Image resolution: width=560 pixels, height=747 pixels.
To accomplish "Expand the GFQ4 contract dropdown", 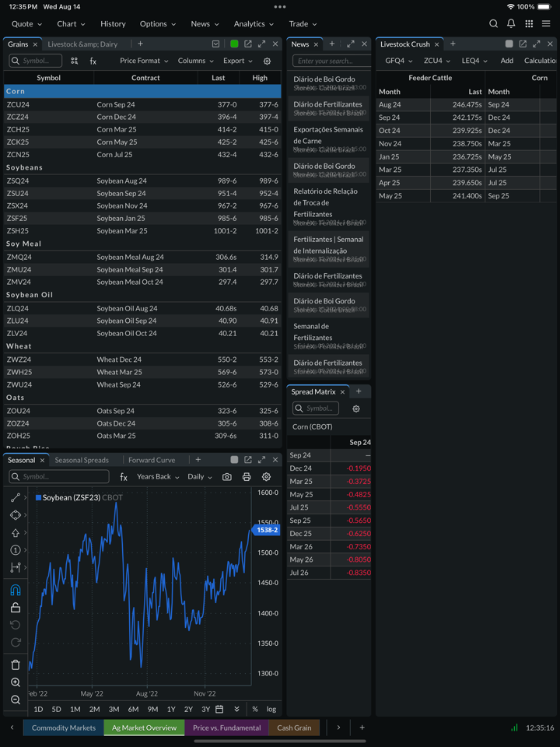I will [398, 61].
